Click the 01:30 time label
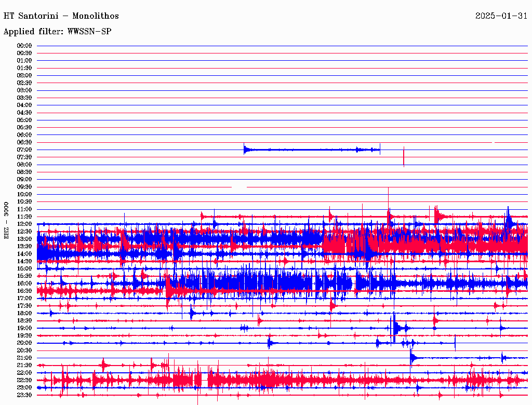This screenshot has width=532, height=405. [x=24, y=68]
